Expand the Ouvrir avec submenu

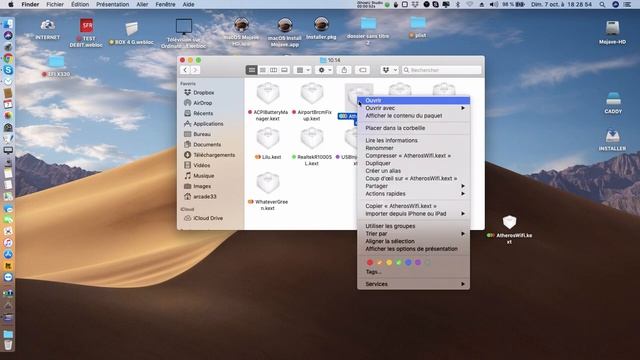pyautogui.click(x=413, y=108)
